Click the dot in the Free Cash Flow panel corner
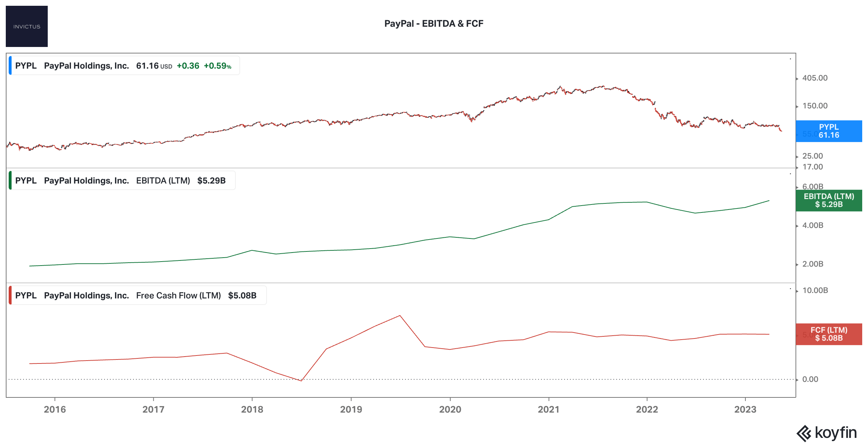 click(x=790, y=289)
